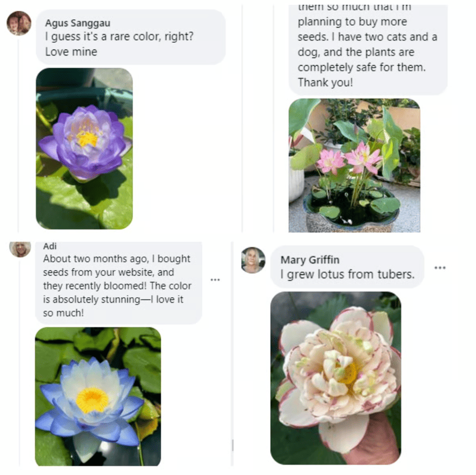Open Agus Sanggau's profile picture
Screen dimensions: 476x475
click(x=19, y=23)
